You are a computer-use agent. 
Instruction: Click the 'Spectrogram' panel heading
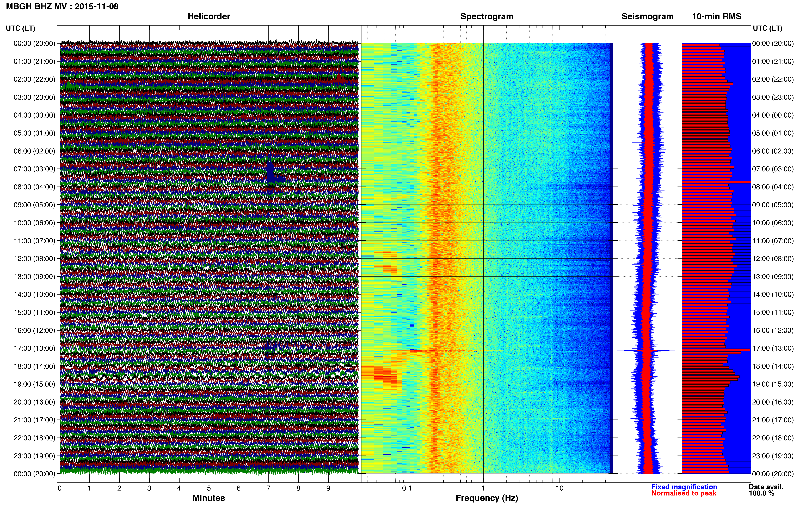click(x=487, y=16)
